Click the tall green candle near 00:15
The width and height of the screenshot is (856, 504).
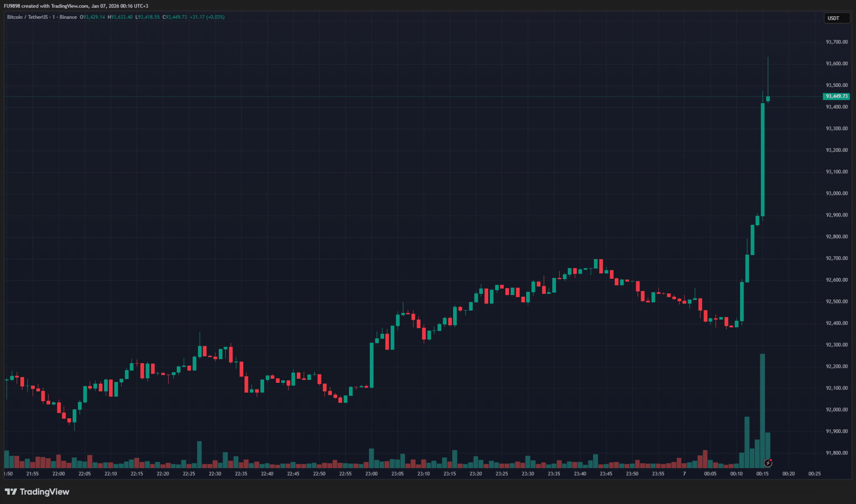coord(762,159)
